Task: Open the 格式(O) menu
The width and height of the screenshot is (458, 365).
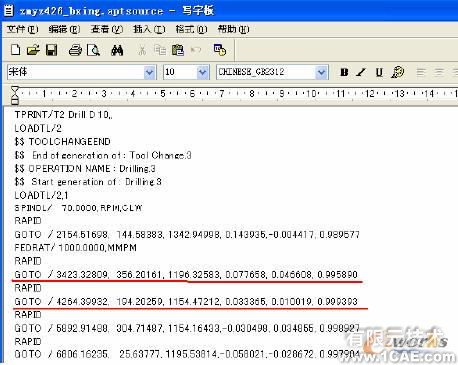Action: tap(191, 29)
